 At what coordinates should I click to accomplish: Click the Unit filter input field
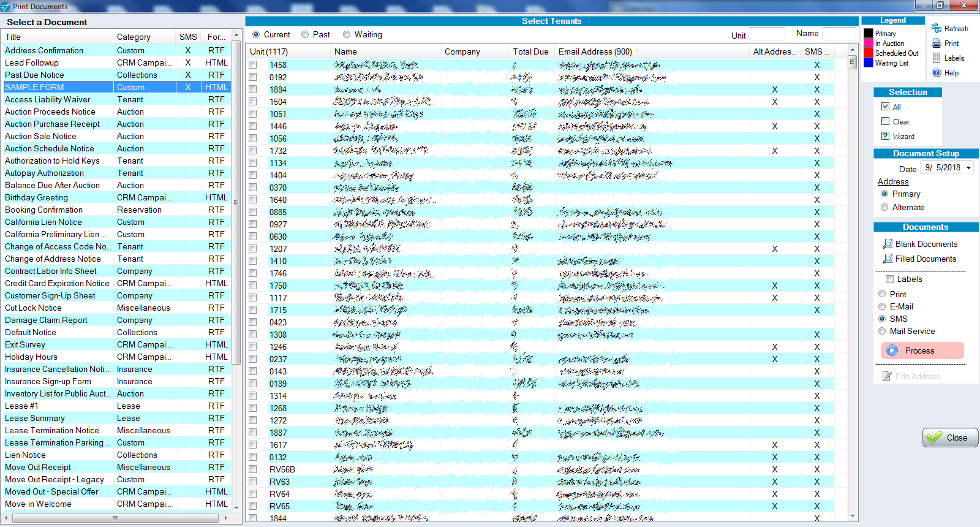point(766,34)
